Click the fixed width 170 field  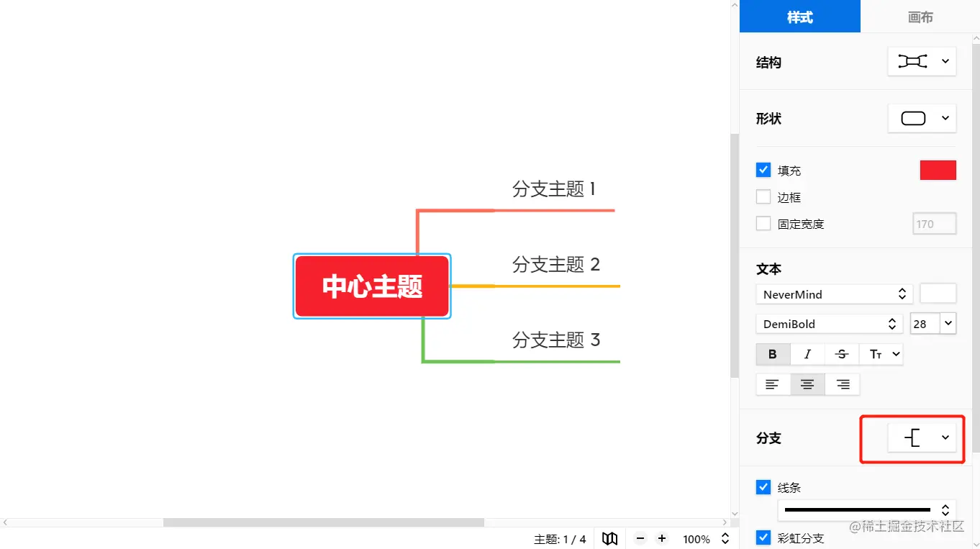point(935,224)
